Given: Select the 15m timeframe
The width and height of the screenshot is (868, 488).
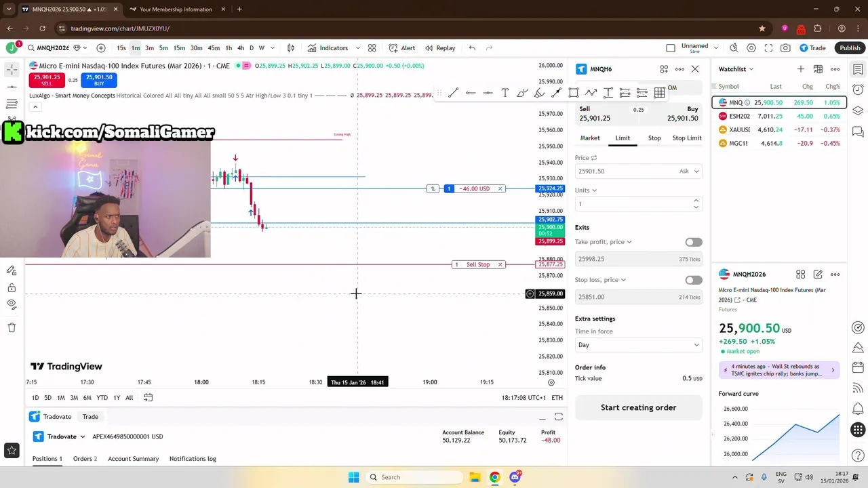Looking at the screenshot, I should coord(179,48).
